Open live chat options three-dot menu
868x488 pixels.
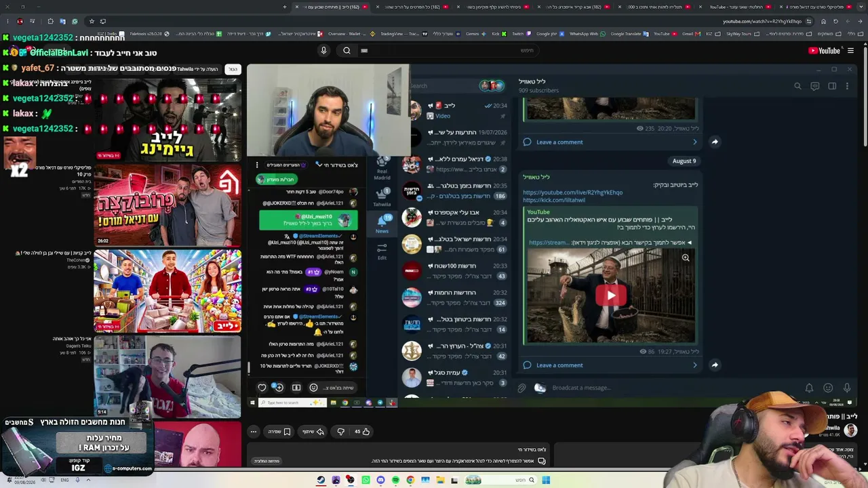click(256, 165)
